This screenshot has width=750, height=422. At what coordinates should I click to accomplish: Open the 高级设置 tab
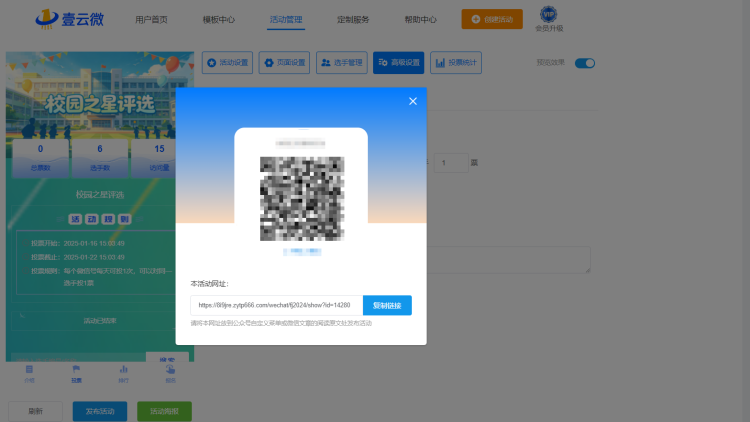398,63
